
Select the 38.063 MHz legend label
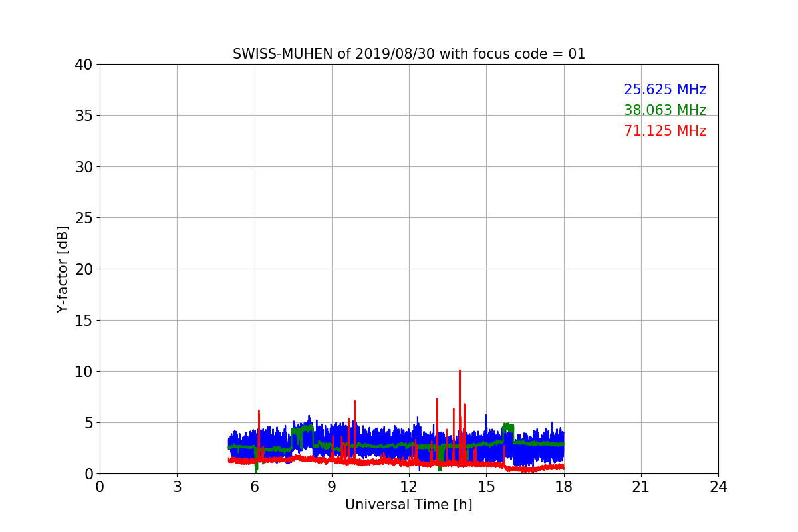click(665, 110)
